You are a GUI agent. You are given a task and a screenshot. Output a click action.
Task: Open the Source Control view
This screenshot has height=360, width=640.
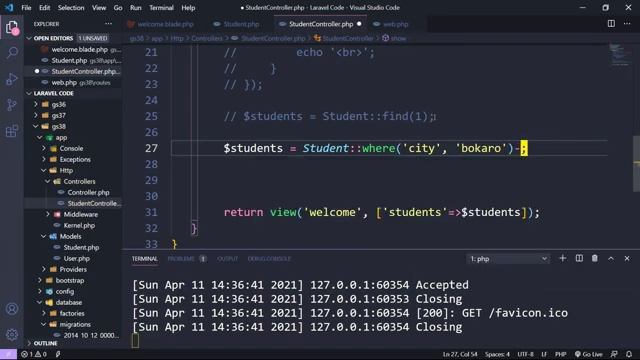pos(12,105)
